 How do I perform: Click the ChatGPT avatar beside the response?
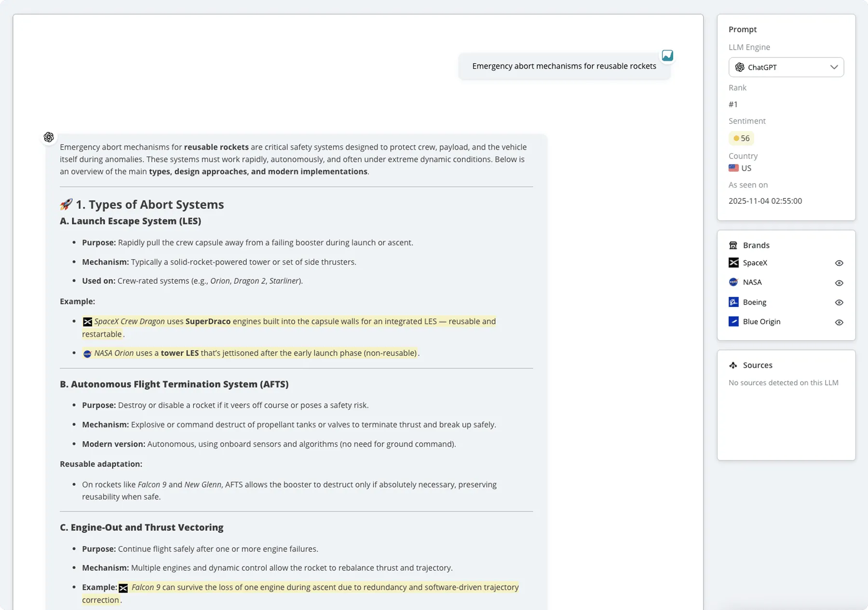[49, 137]
